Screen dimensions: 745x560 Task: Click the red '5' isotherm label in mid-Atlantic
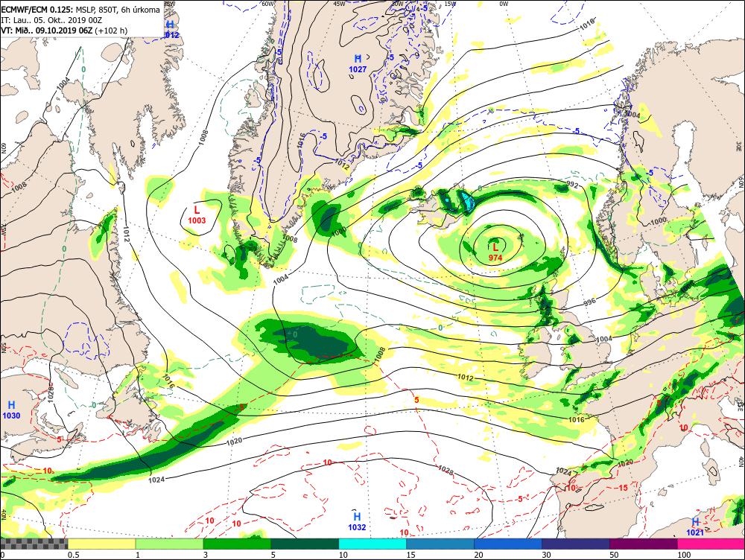pyautogui.click(x=416, y=400)
